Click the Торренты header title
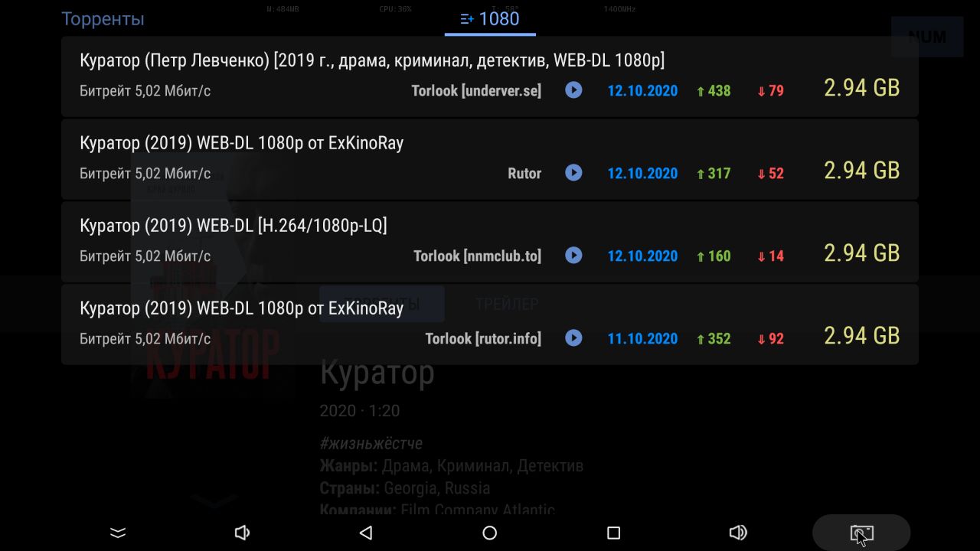Image resolution: width=980 pixels, height=551 pixels. (103, 19)
